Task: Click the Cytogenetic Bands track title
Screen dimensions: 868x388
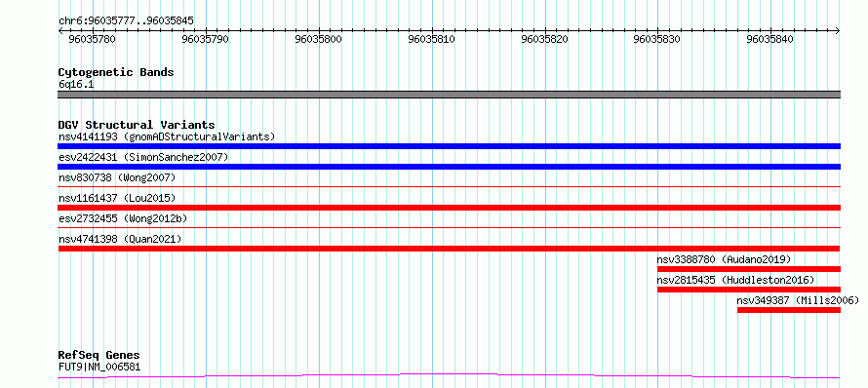Action: coord(116,72)
